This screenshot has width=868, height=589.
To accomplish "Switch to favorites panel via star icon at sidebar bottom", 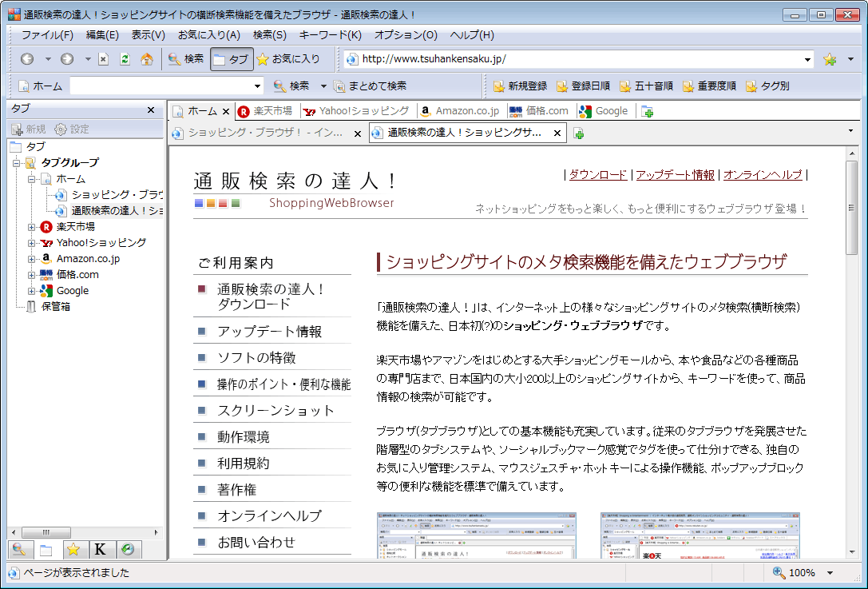I will coord(73,549).
